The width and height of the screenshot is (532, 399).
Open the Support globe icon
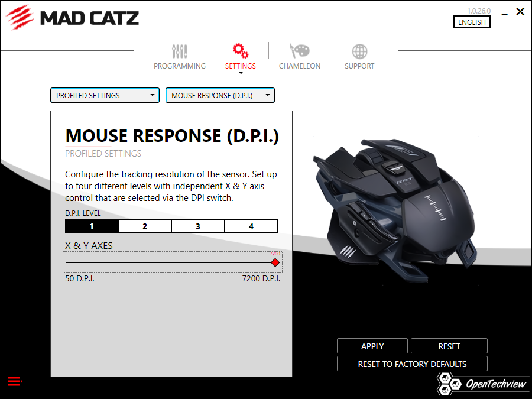tap(359, 51)
